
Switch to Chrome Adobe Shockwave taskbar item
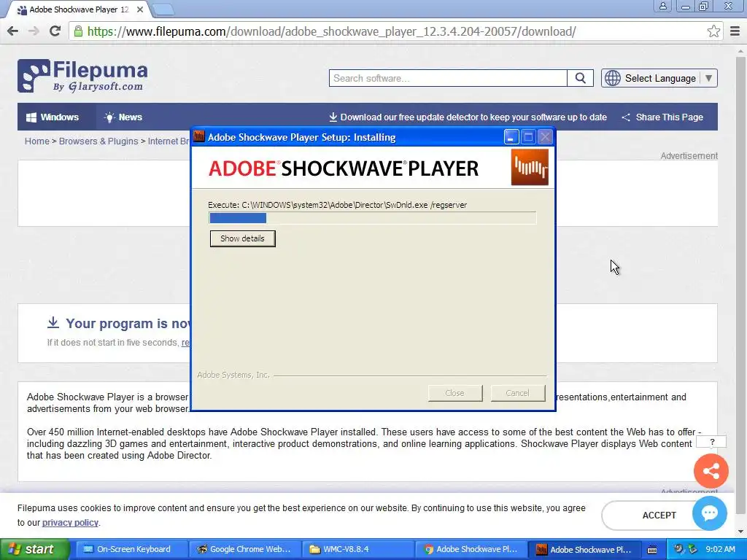(472, 549)
